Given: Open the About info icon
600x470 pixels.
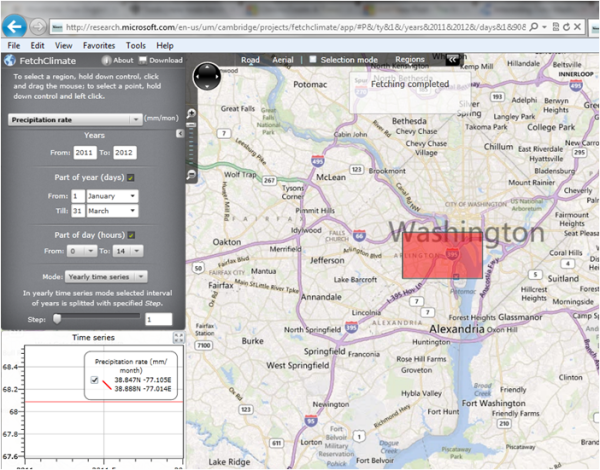Looking at the screenshot, I should pos(106,60).
